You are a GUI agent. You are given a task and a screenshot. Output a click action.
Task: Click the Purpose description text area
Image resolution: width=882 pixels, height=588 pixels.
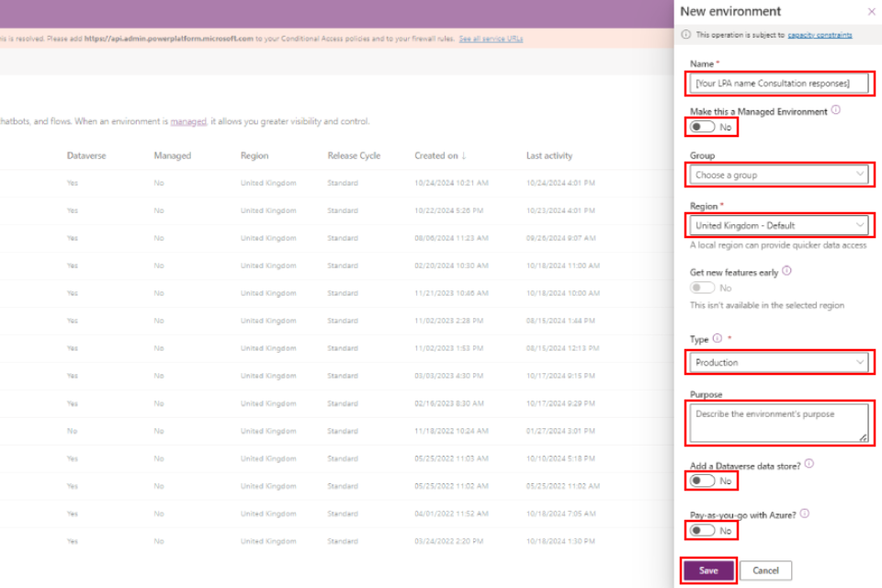point(779,424)
